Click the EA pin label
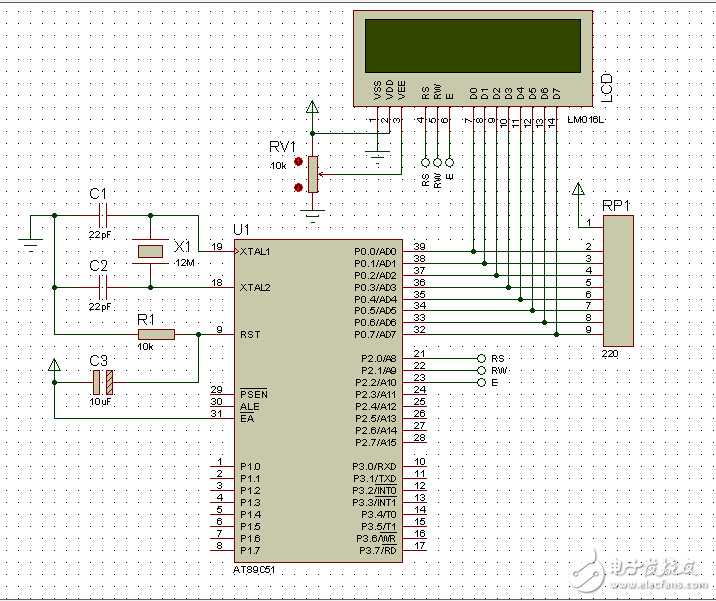This screenshot has height=601, width=716. point(247,418)
